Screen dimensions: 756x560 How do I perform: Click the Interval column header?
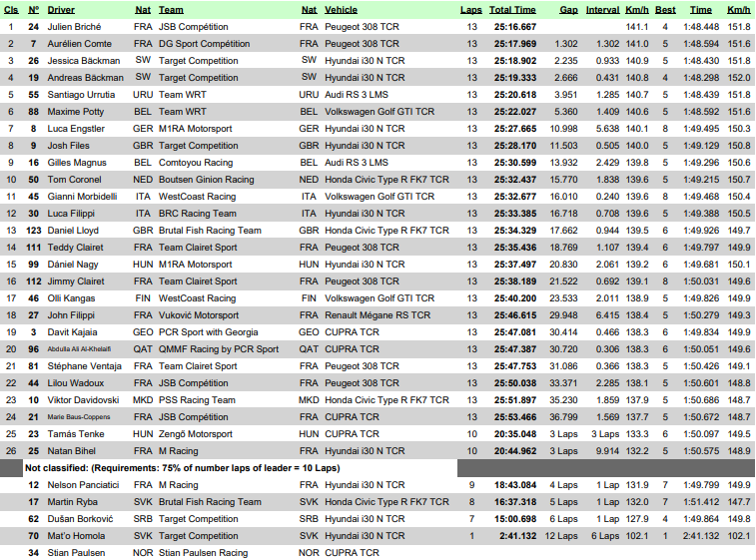pyautogui.click(x=602, y=9)
